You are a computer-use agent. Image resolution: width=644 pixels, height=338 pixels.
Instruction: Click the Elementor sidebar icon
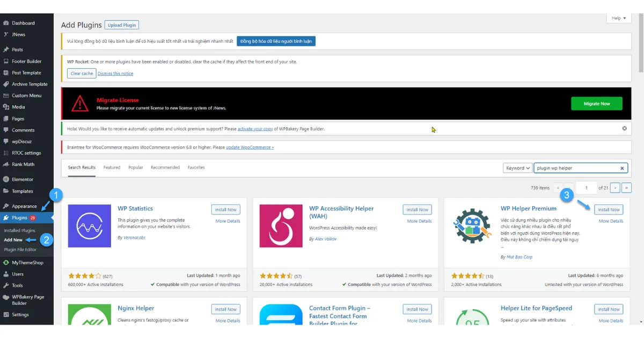(6, 179)
